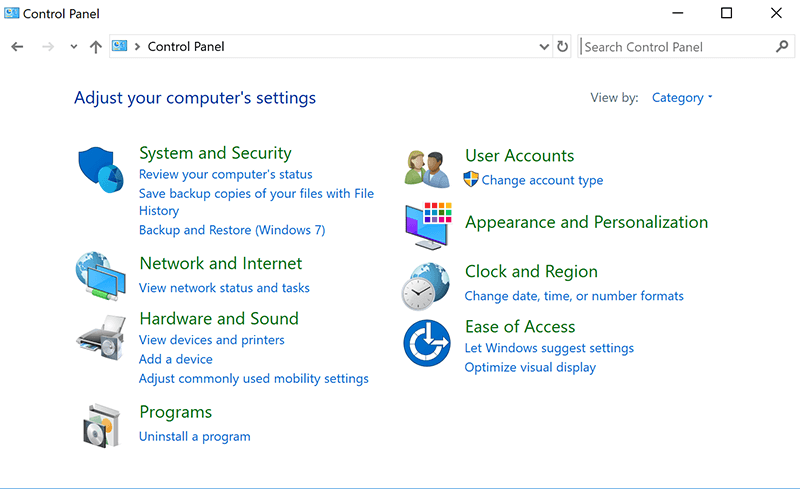
Task: Open the Uninstall a program link
Action: pyautogui.click(x=194, y=436)
